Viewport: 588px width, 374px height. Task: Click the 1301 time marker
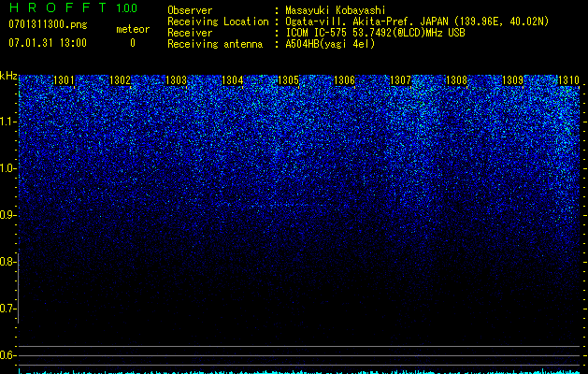64,79
